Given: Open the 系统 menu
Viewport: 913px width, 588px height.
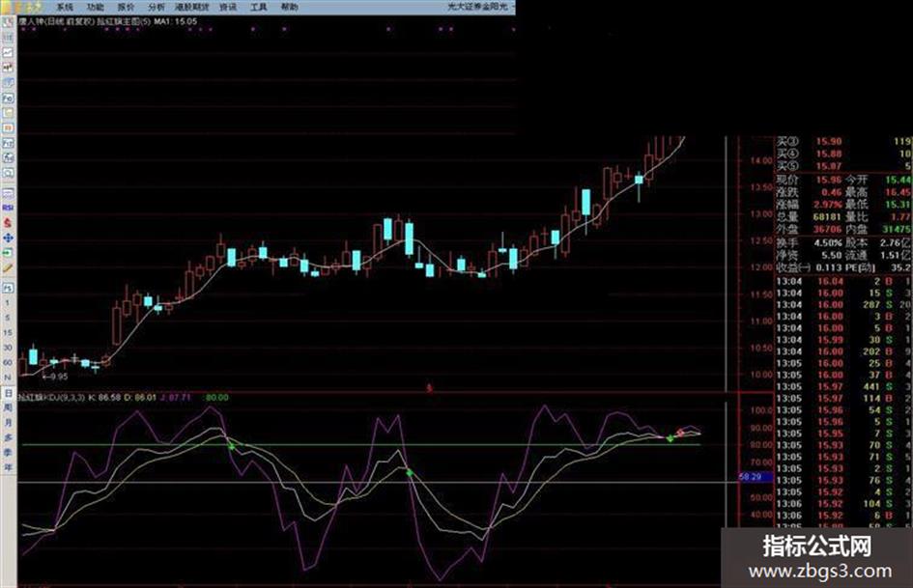Looking at the screenshot, I should point(65,7).
